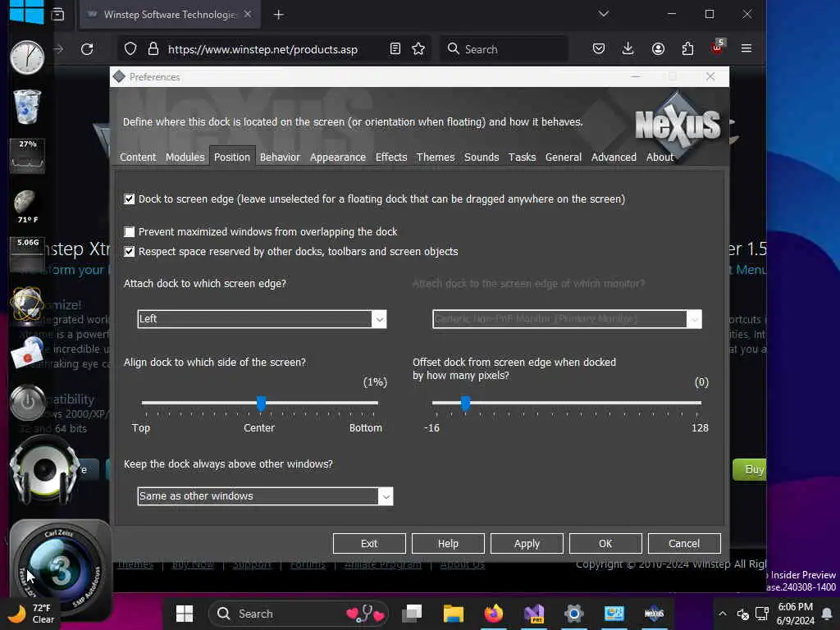Click the tracking protection shield icon
Image resolution: width=840 pixels, height=630 pixels.
tap(130, 49)
